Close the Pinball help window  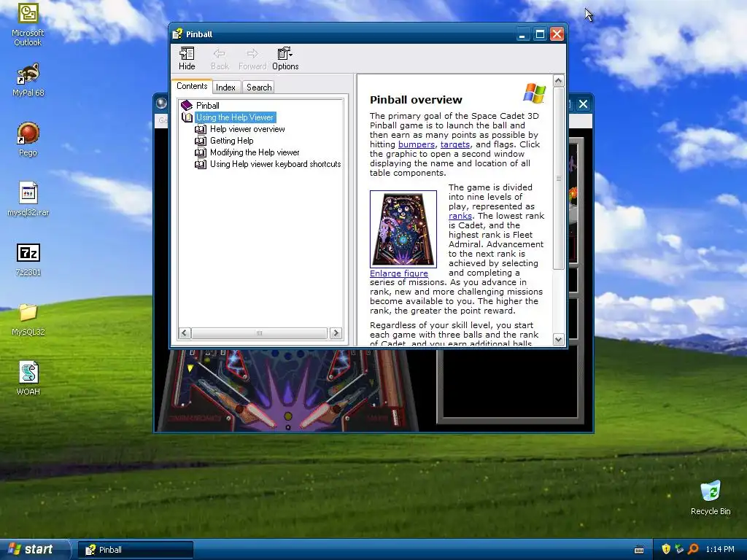(x=557, y=34)
